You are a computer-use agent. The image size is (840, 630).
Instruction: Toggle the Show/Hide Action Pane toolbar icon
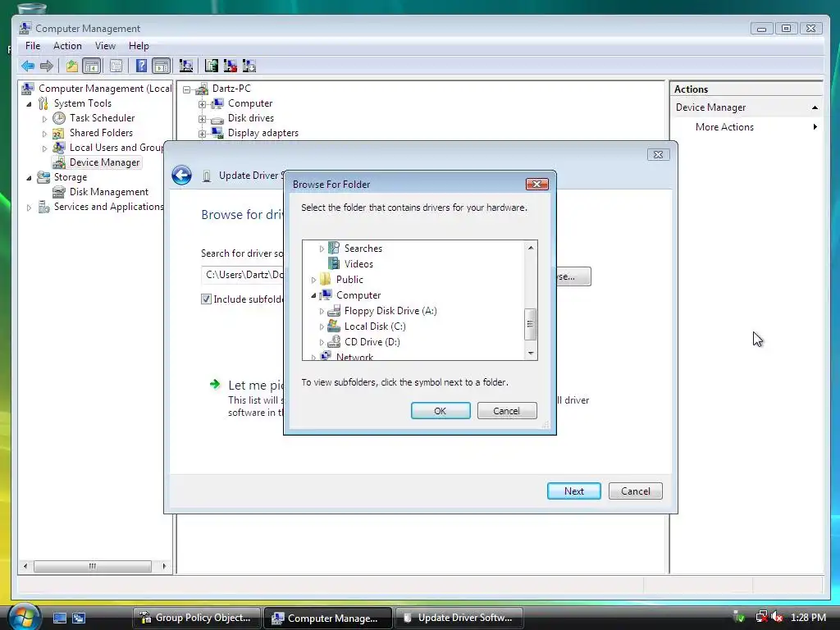tap(162, 66)
